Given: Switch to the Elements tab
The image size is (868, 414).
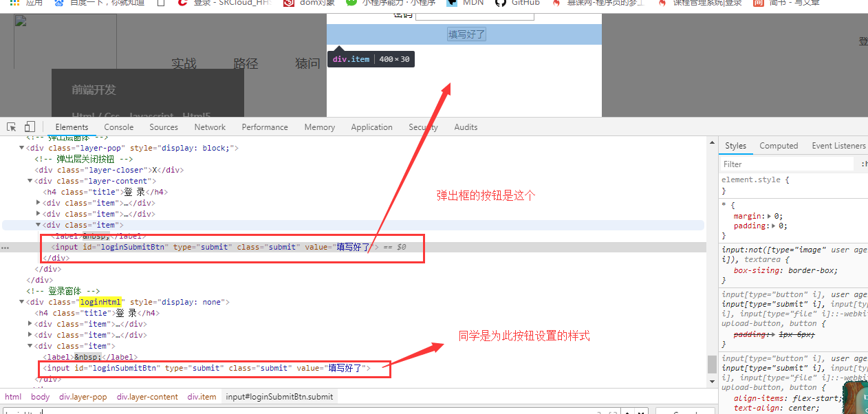Looking at the screenshot, I should click(x=72, y=127).
